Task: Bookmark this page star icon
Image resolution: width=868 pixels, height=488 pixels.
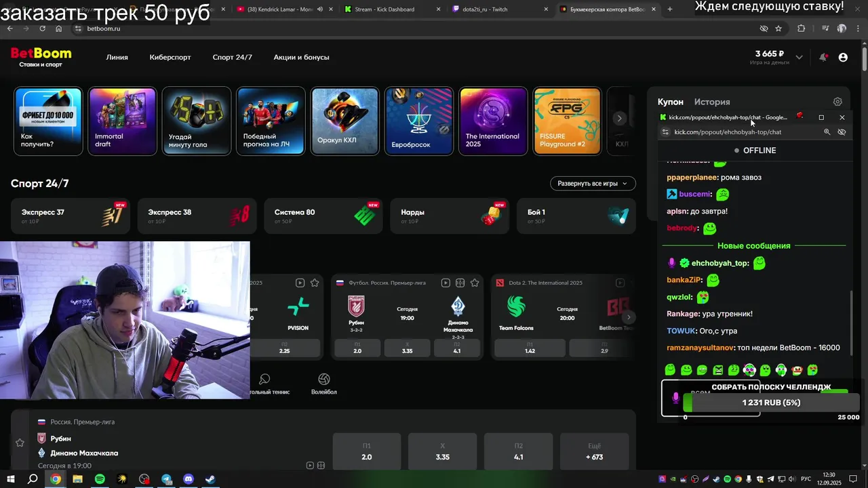Action: coord(778,28)
